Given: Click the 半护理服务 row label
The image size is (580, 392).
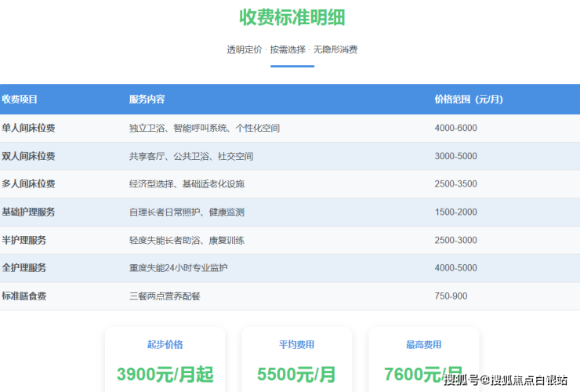Looking at the screenshot, I should 24,240.
